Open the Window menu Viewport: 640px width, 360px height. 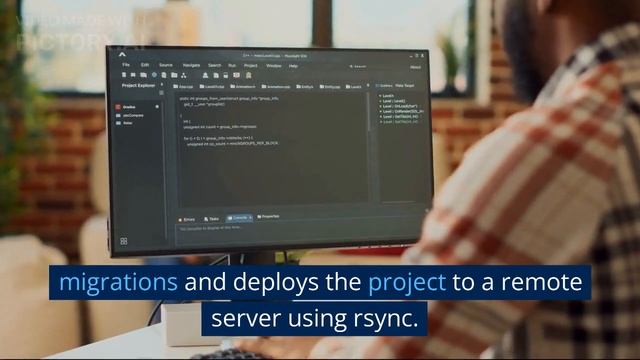(273, 66)
